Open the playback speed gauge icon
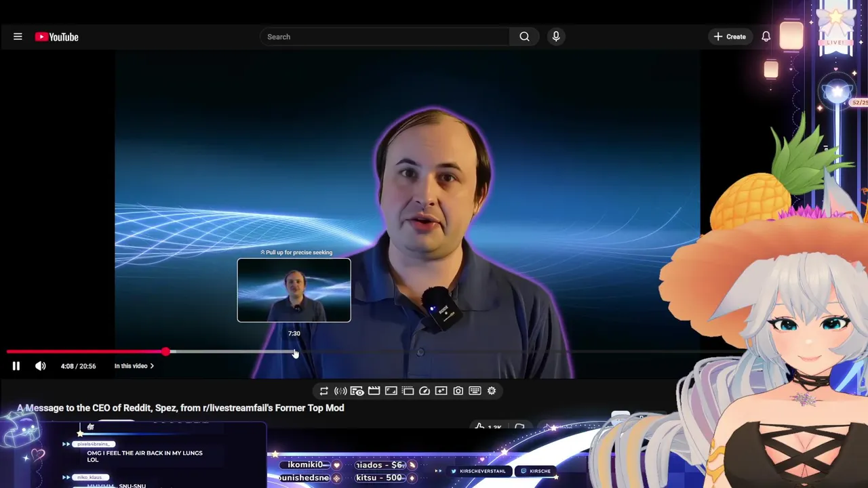Viewport: 868px width, 488px height. pyautogui.click(x=425, y=391)
